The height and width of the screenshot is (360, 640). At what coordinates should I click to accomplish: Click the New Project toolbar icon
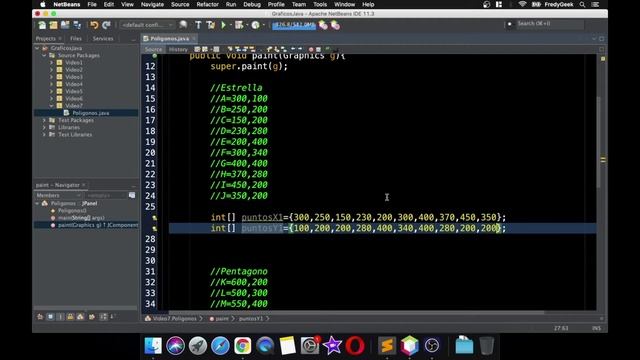tap(53, 25)
